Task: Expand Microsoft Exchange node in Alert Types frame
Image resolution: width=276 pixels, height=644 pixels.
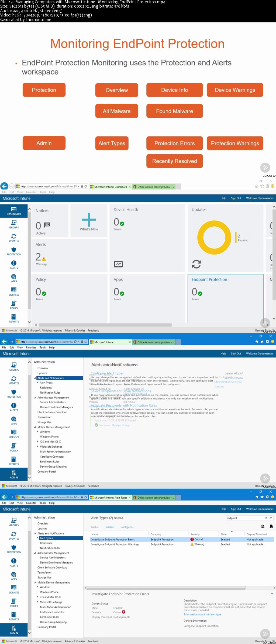Action: (x=37, y=602)
